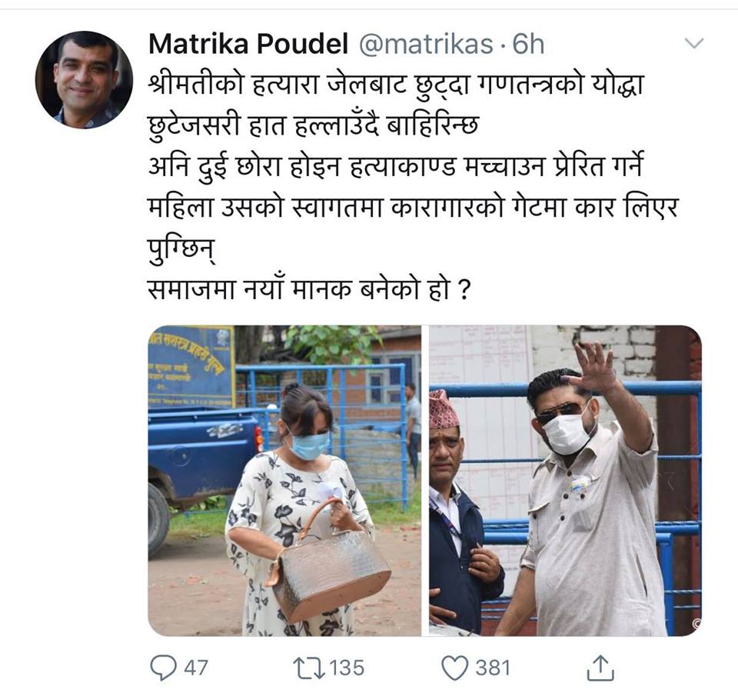This screenshot has width=738, height=700.
Task: Click the retweet count 135
Action: pos(347,668)
